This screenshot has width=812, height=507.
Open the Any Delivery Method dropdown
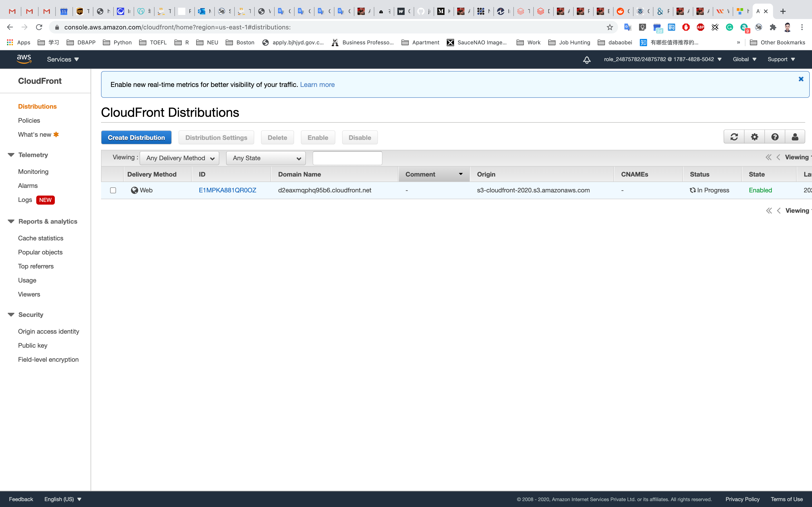(179, 158)
